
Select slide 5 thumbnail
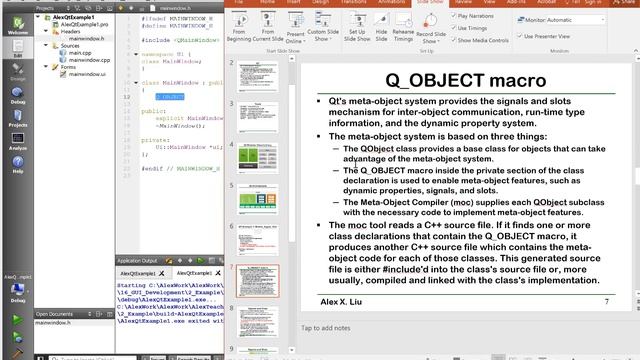[258, 199]
